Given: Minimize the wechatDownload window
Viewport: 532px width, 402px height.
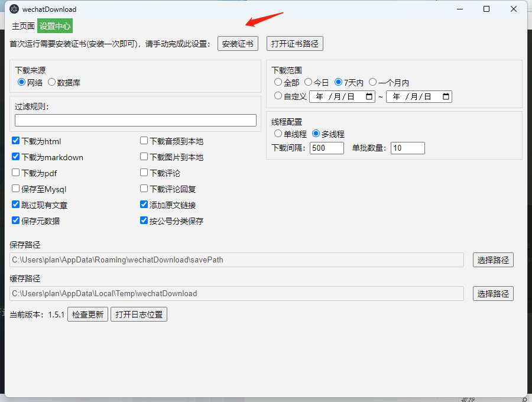Looking at the screenshot, I should tap(460, 9).
